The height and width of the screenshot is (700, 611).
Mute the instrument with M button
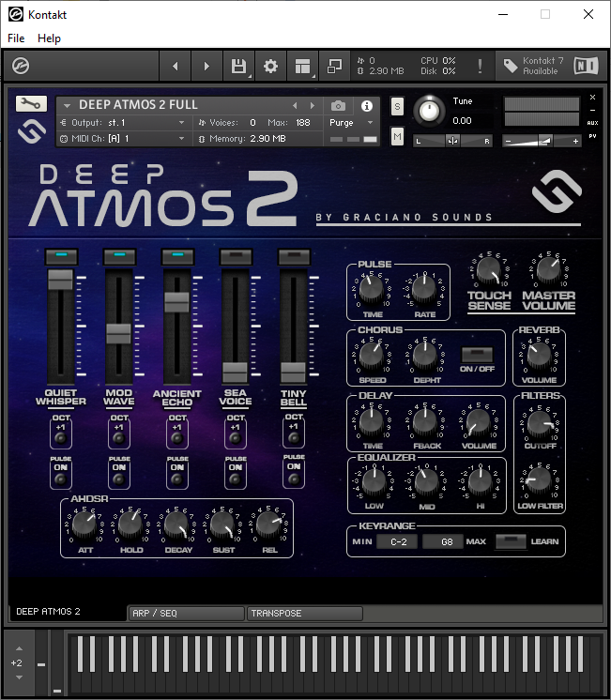click(397, 136)
